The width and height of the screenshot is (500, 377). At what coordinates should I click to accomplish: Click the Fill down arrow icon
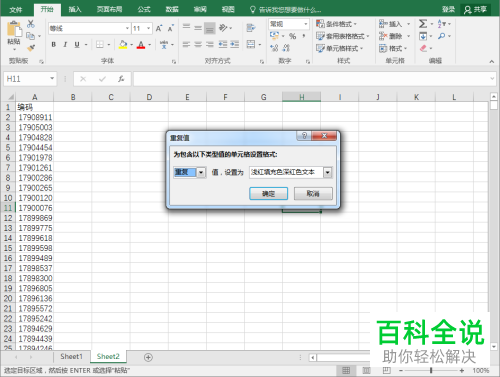[x=423, y=36]
